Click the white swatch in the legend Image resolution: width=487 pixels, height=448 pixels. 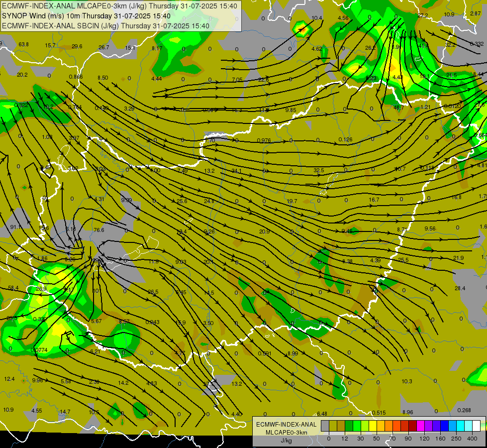477,426
